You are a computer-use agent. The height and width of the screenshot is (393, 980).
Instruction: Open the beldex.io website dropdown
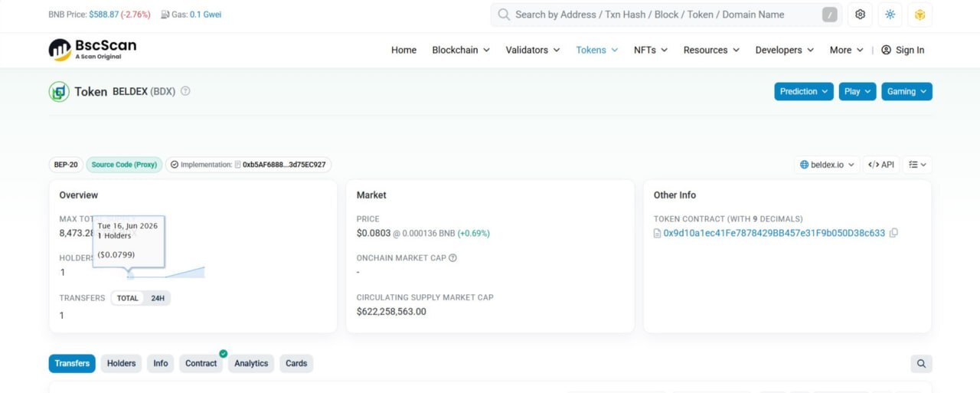(x=827, y=165)
